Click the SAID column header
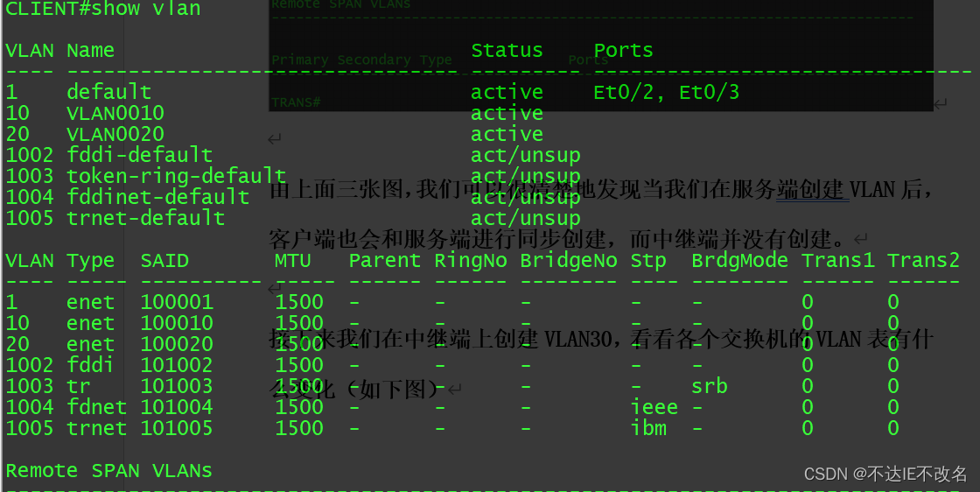Viewport: 980px width, 492px height. tap(164, 260)
